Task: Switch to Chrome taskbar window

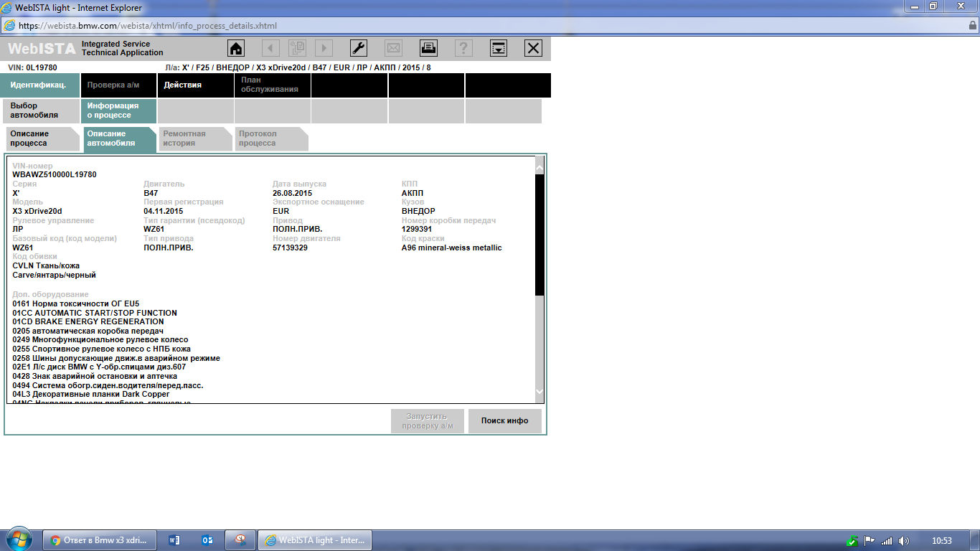Action: [99, 540]
